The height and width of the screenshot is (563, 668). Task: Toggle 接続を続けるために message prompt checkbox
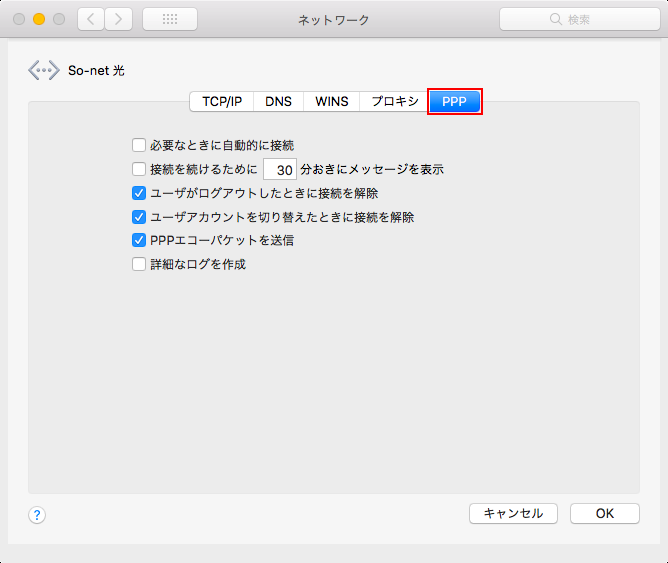pos(139,169)
